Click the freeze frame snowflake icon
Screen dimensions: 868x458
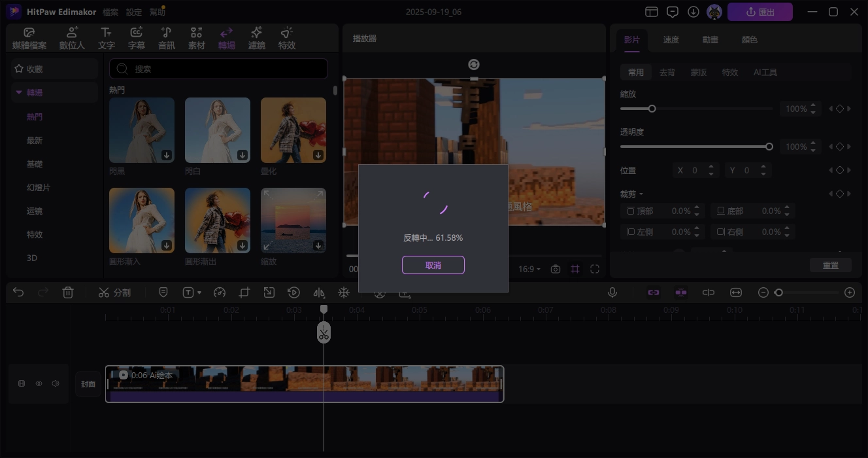[x=343, y=292]
